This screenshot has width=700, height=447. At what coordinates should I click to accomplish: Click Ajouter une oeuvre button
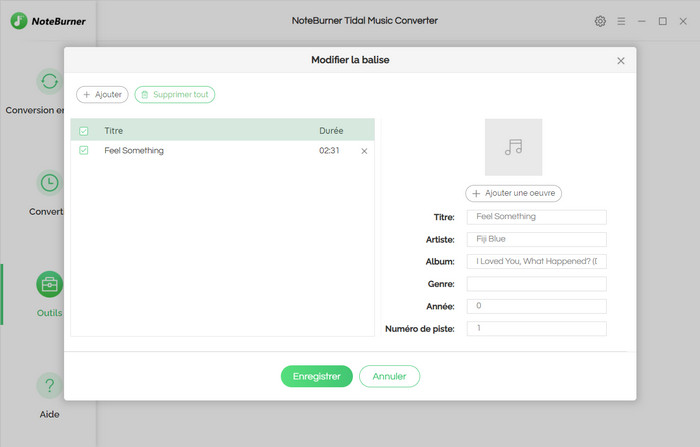click(513, 193)
